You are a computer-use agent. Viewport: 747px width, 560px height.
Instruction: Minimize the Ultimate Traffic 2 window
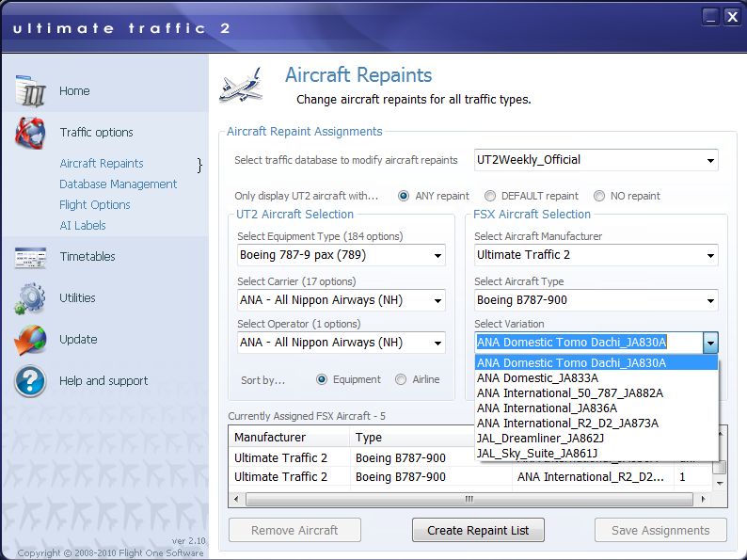710,17
